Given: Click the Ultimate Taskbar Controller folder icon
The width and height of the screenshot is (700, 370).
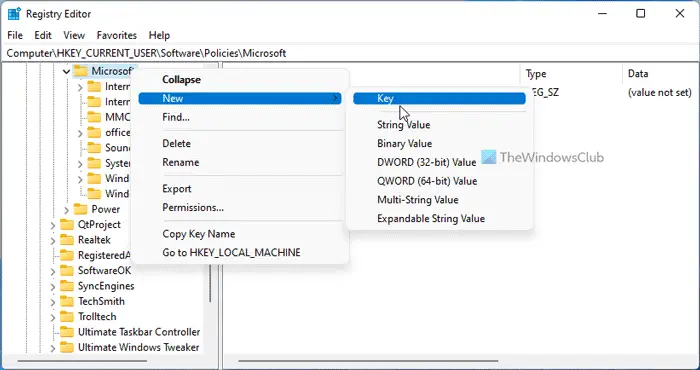Looking at the screenshot, I should tap(67, 332).
